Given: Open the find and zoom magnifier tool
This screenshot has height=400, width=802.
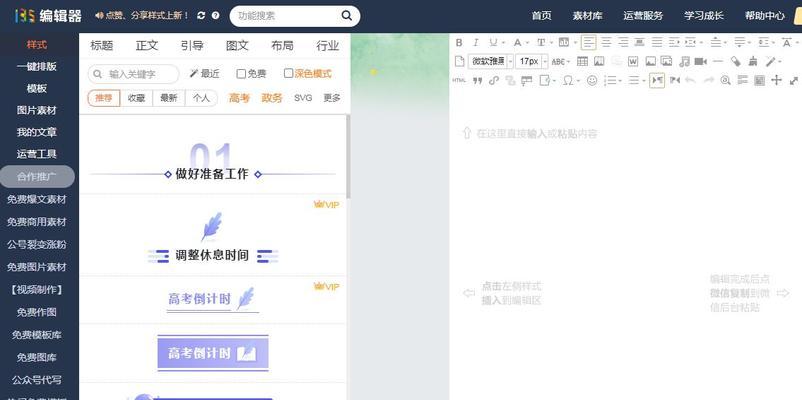Looking at the screenshot, I should coord(725,80).
